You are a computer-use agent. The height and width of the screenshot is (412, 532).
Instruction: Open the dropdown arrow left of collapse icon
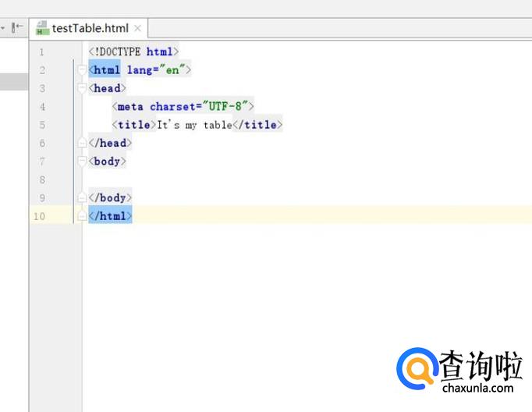point(2,27)
